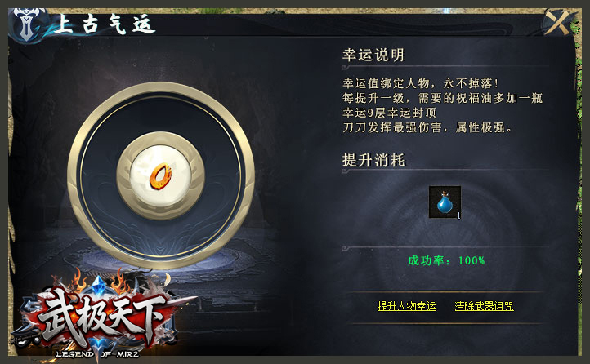590x364 pixels.
Task: Click the line 幸运9层幸运封顶
Action: 389,113
